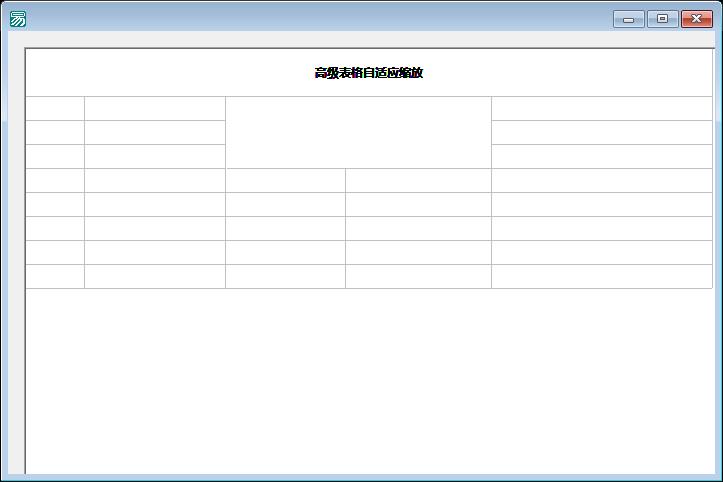This screenshot has height=482, width=723.
Task: Minimize the window
Action: click(x=628, y=19)
